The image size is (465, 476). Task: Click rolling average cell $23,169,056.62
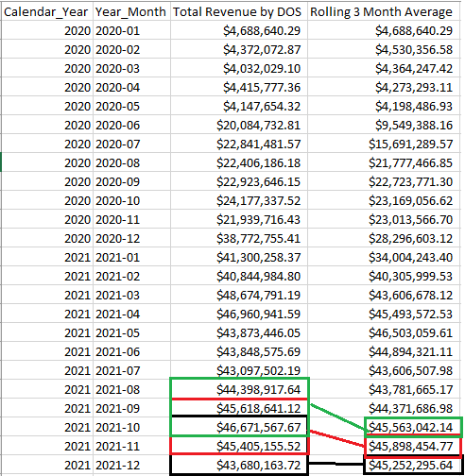coord(384,200)
